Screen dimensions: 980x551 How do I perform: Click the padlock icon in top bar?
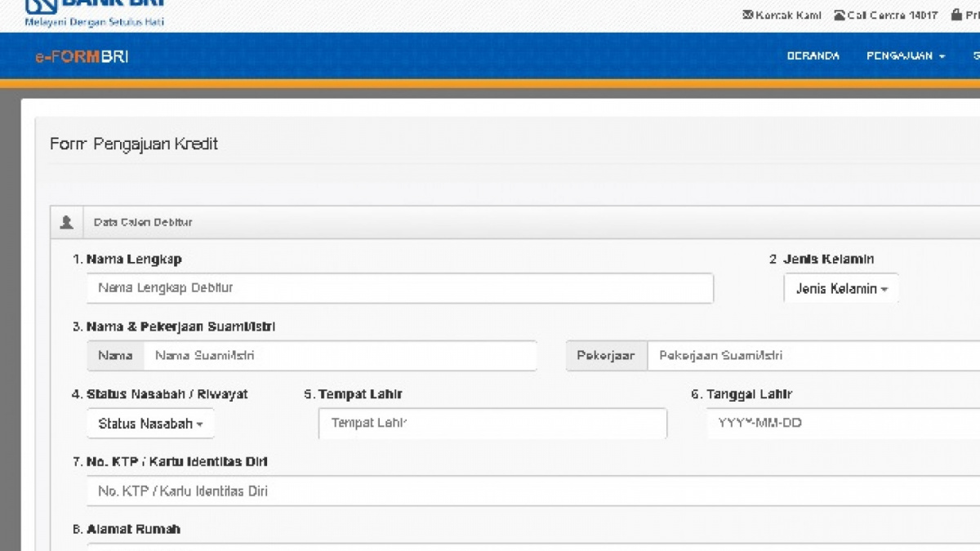click(x=956, y=16)
